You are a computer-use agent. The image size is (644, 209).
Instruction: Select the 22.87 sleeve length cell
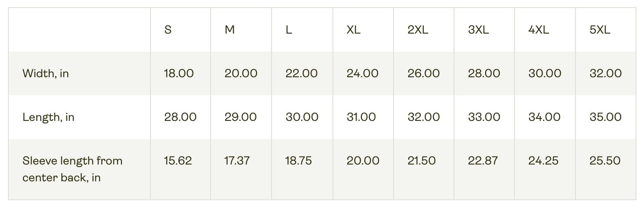coord(483,161)
